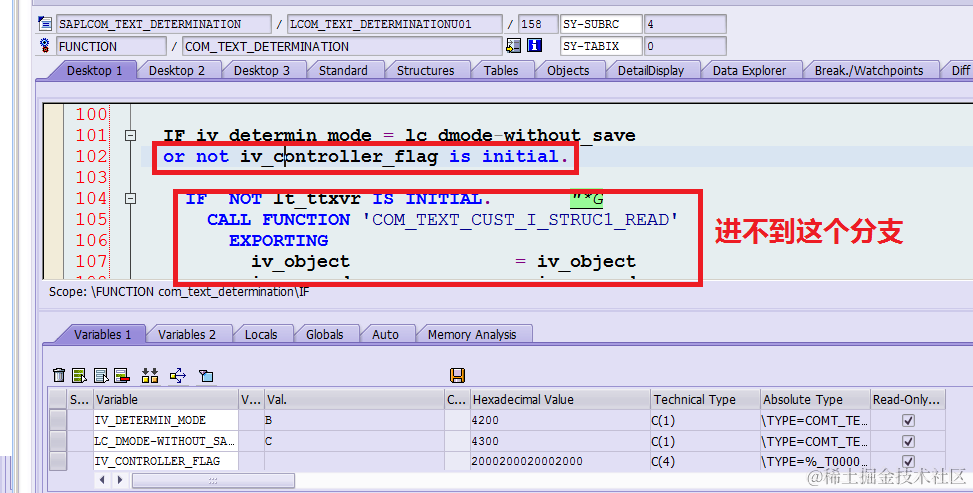Click the Absolute Type column header
973x493 pixels.
(815, 399)
